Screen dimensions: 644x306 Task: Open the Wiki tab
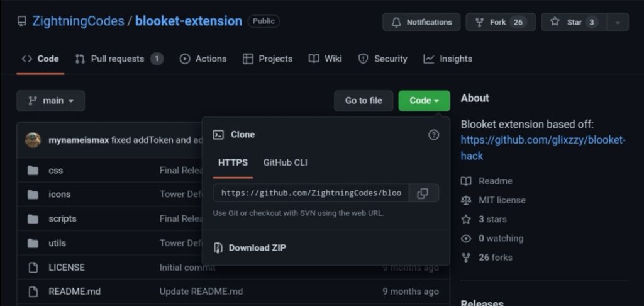(325, 59)
